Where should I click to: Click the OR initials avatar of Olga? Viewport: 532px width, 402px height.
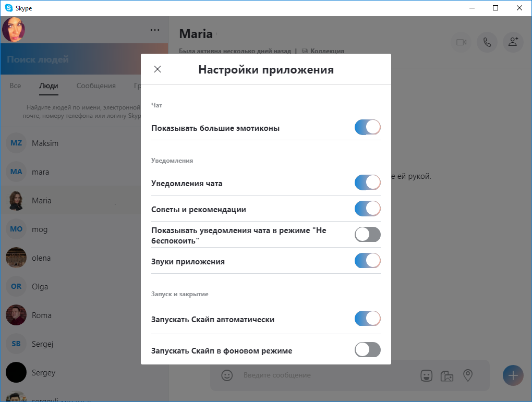[16, 286]
